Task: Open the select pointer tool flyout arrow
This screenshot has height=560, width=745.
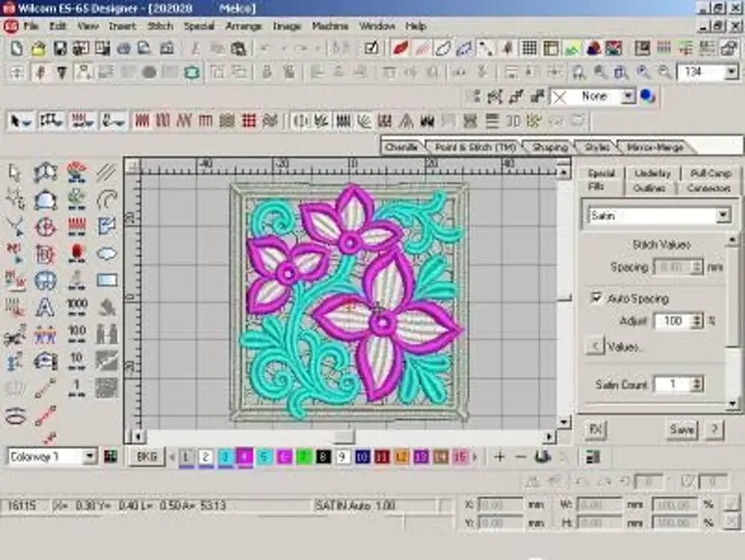Action: (x=28, y=123)
